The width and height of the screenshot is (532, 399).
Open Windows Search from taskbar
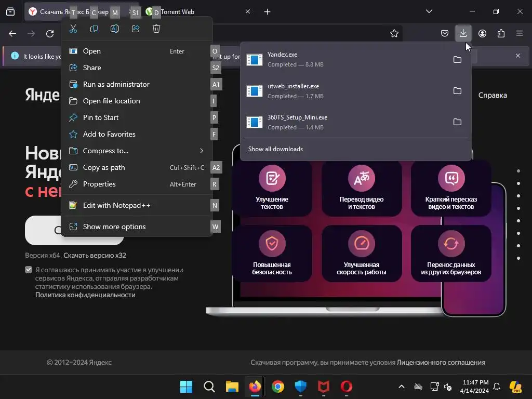(209, 387)
